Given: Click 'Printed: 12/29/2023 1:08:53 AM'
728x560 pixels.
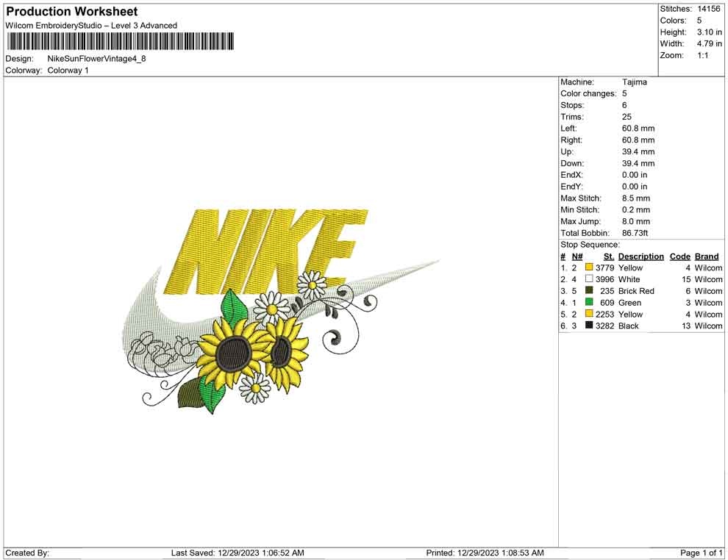Looking at the screenshot, I should 485,553.
